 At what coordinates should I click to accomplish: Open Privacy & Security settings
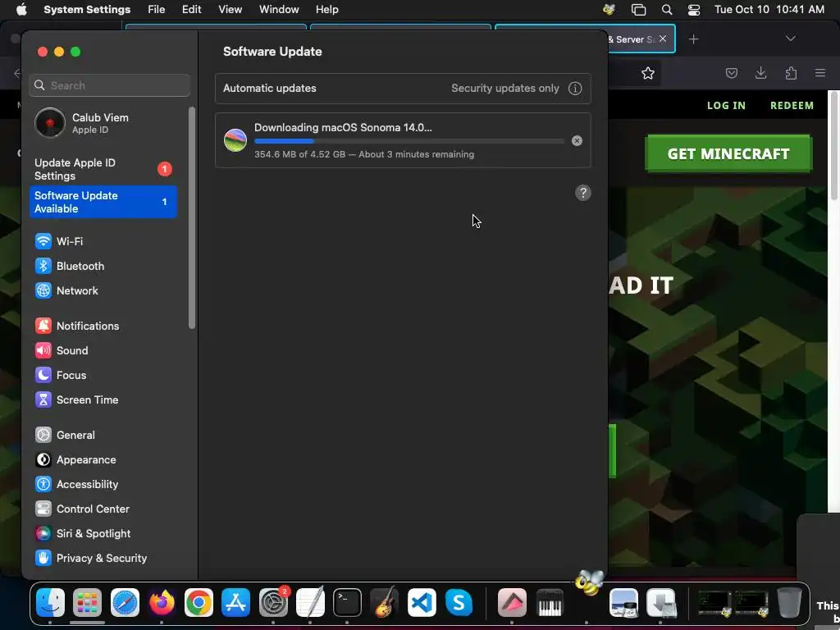[91, 558]
